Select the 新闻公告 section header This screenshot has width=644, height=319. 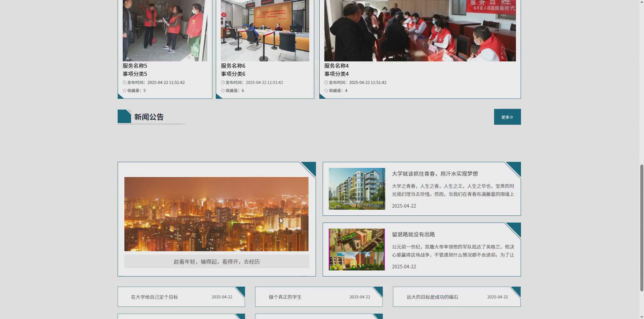coord(148,117)
